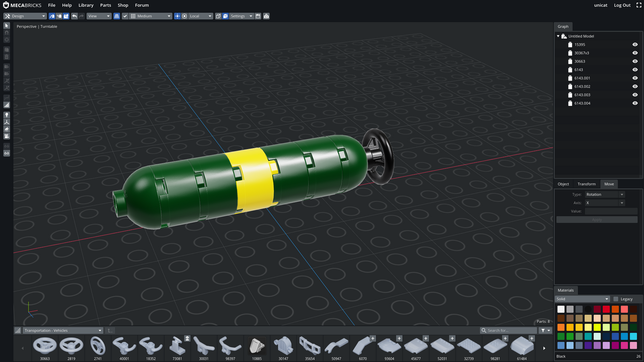Click the undo arrow in top toolbar

[x=74, y=16]
